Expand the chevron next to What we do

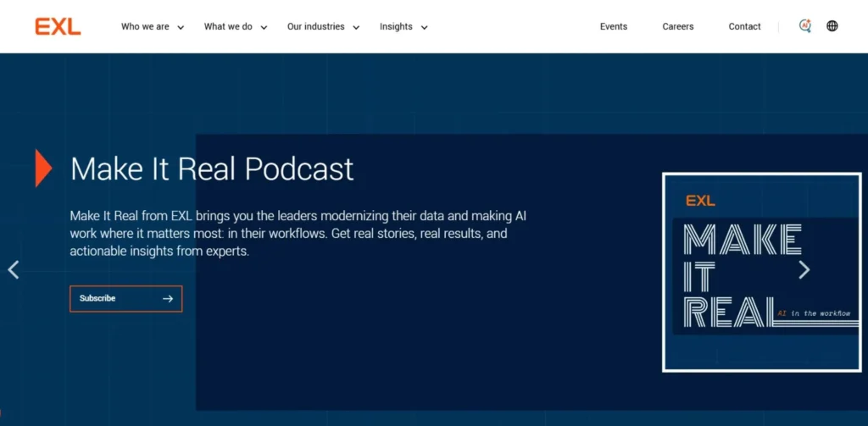[x=264, y=27]
